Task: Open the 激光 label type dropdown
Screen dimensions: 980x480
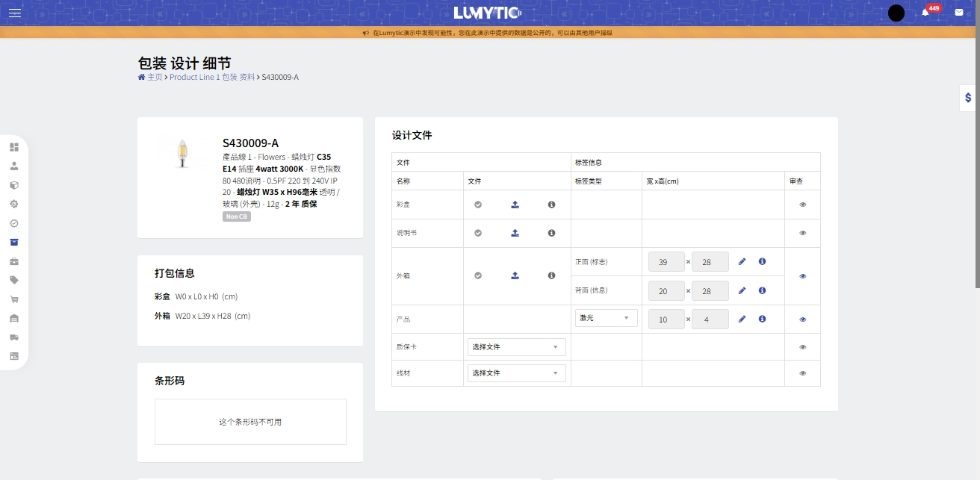Action: point(606,318)
